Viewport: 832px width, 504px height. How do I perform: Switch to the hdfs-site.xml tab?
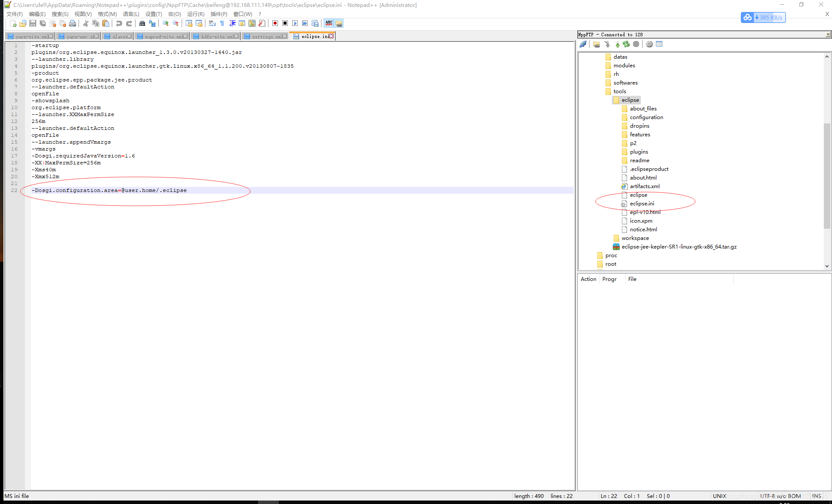pyautogui.click(x=215, y=37)
